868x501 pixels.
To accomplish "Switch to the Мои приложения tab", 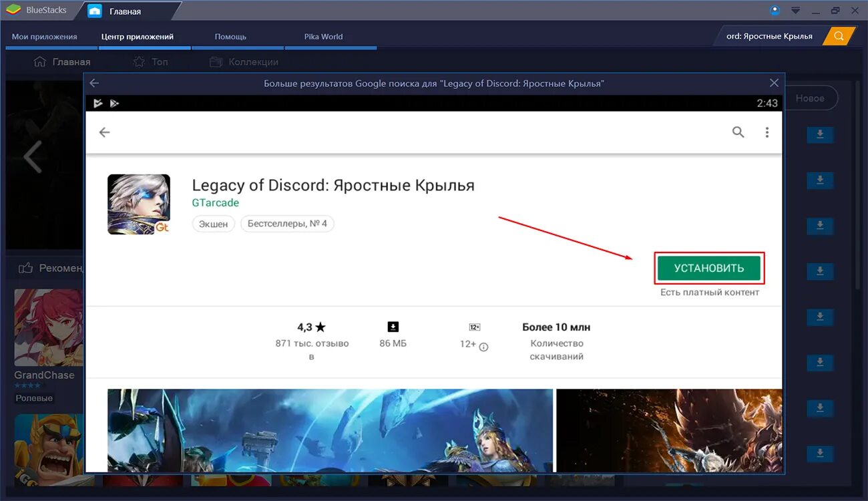I will [x=45, y=37].
